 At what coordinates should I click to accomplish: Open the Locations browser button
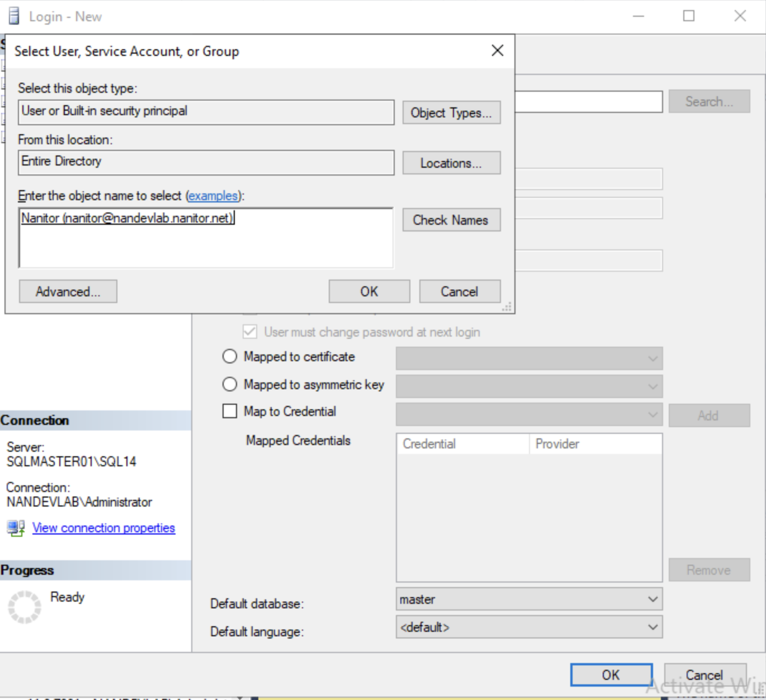coord(451,163)
